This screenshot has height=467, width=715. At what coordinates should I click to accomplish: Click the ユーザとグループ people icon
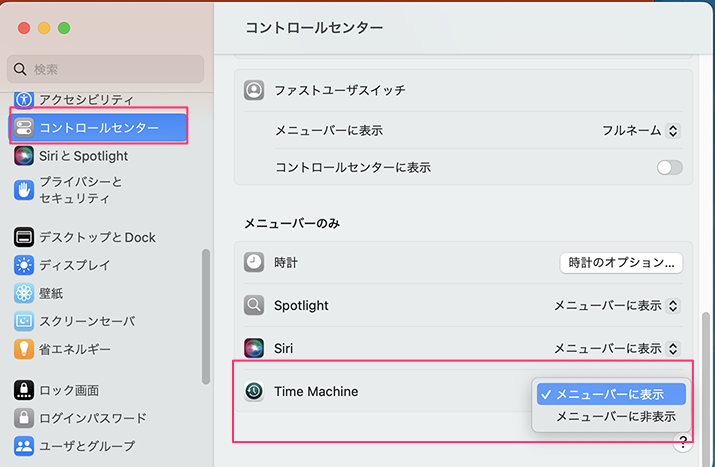tap(24, 446)
